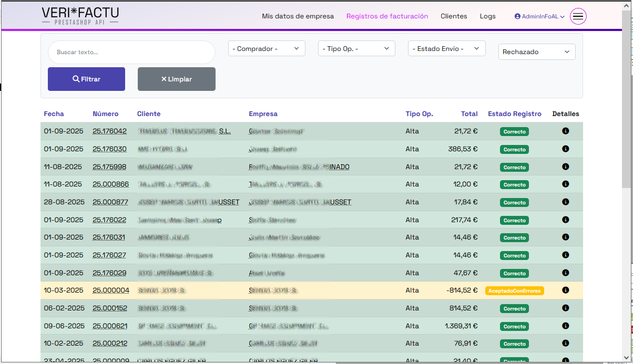Open the Rechazado filter dropdown

coord(536,52)
